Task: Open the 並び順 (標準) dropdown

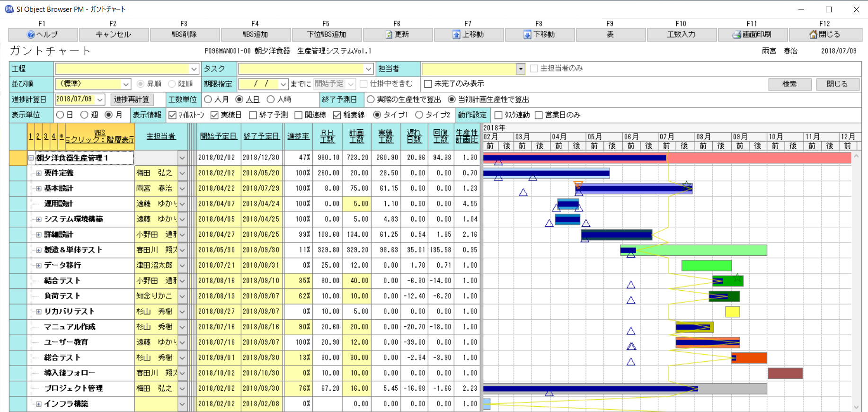Action: tap(126, 84)
